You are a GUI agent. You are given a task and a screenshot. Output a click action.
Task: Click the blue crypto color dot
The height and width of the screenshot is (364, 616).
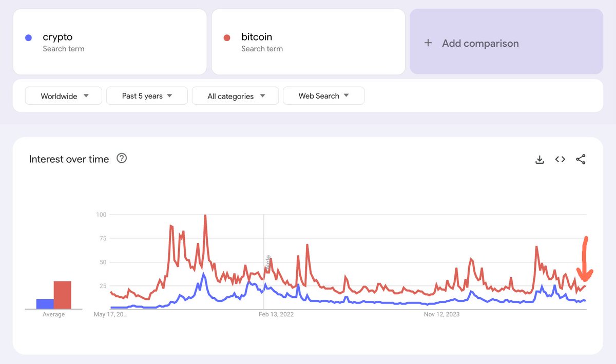[x=29, y=37]
